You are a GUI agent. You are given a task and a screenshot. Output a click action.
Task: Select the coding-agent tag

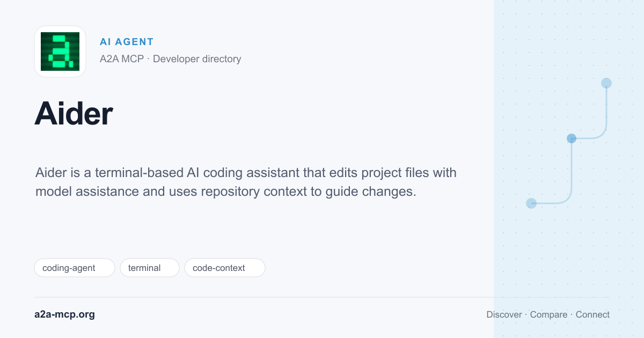(x=75, y=268)
